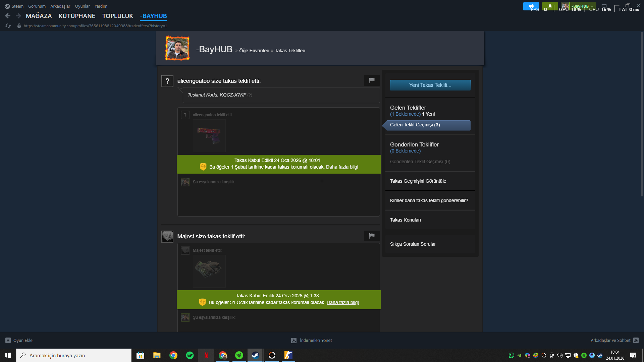View the gloves item offered by Majest
Screen dimensions: 644x362
209,271
